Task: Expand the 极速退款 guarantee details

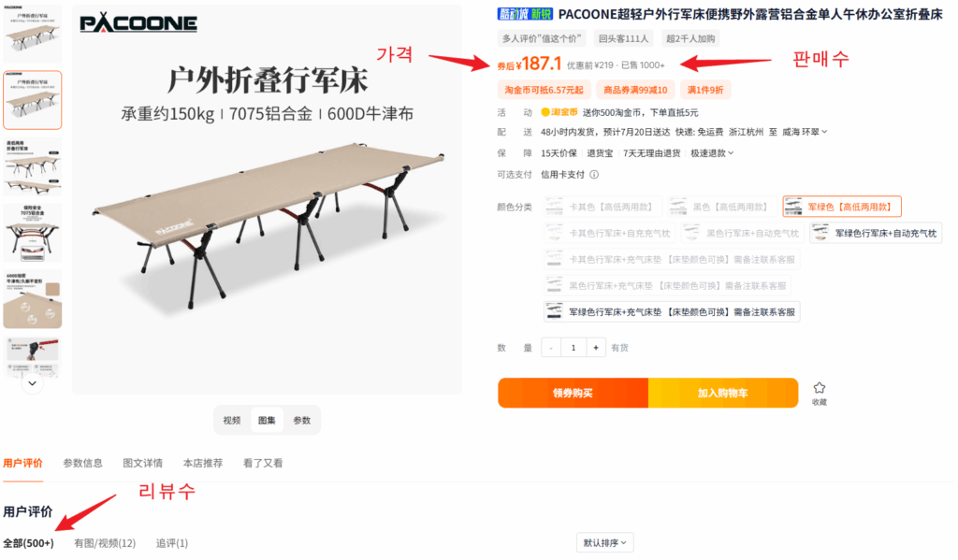Action: coord(712,153)
